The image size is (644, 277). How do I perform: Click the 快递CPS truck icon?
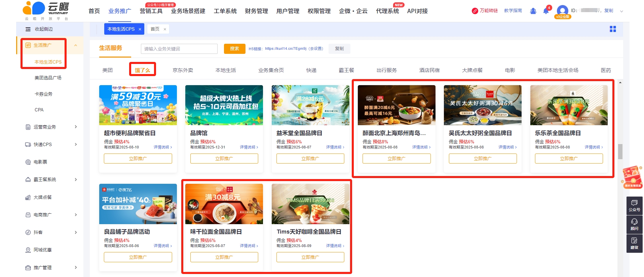pyautogui.click(x=28, y=144)
